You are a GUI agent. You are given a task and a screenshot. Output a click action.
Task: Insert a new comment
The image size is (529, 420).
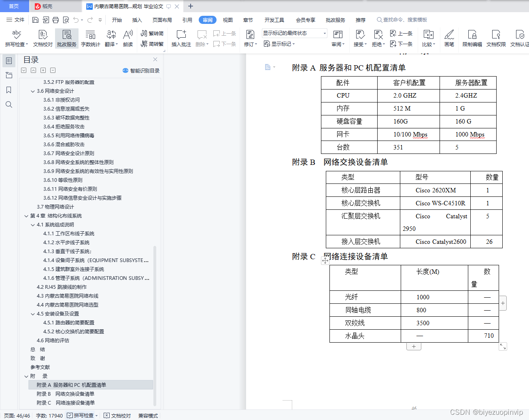181,38
